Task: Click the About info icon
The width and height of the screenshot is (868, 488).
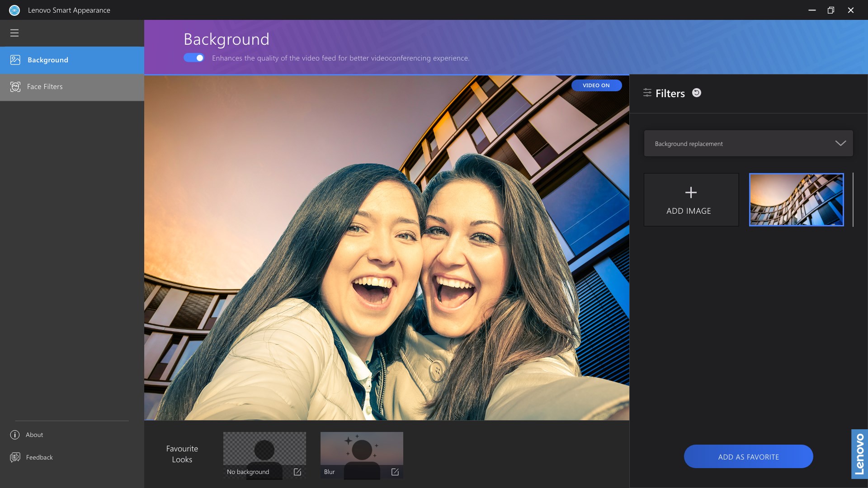Action: 15,435
